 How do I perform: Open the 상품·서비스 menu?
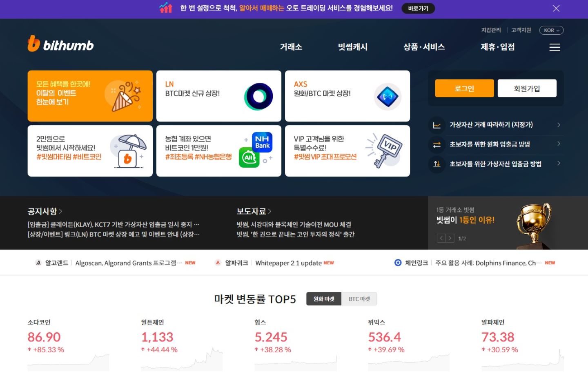[423, 47]
